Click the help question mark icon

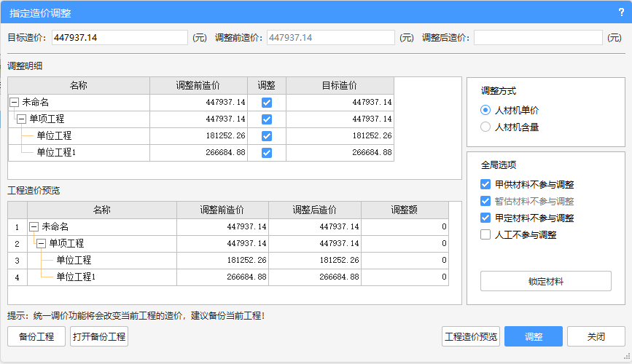[x=621, y=12]
